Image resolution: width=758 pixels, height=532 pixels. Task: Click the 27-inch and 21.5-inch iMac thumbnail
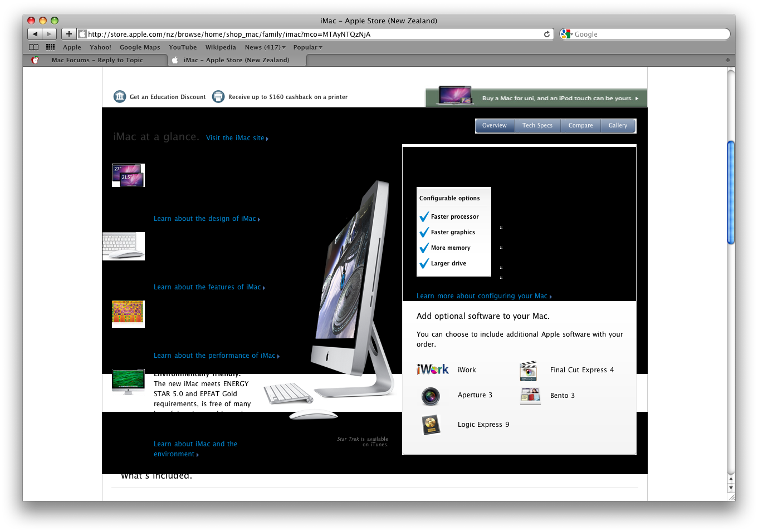[x=128, y=175]
